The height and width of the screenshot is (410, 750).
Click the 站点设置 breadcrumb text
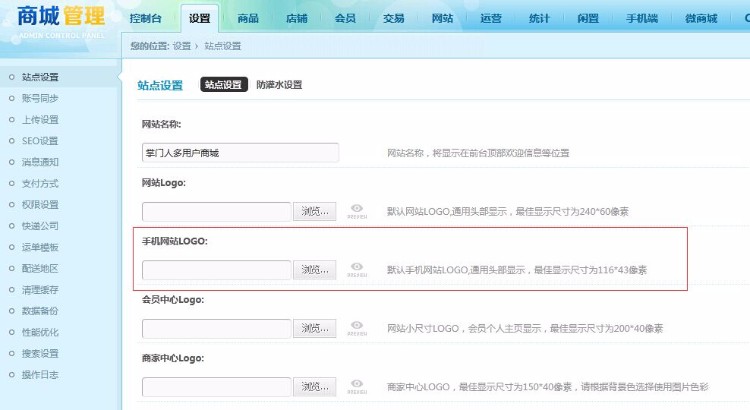tap(222, 46)
